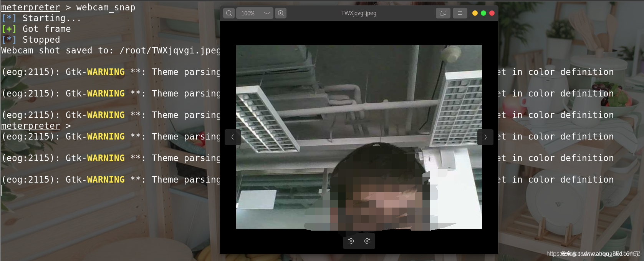This screenshot has width=644, height=261.
Task: Go to the previous image arrow
Action: 232,137
